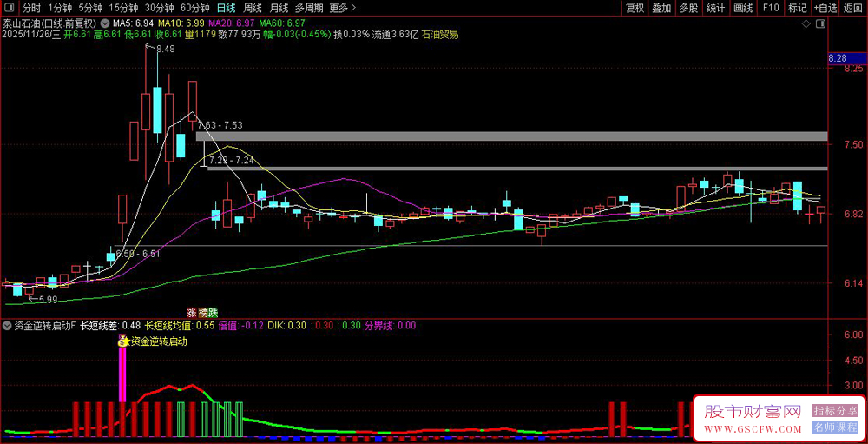Click the 流通3.63亿 float value
Image resolution: width=868 pixels, height=444 pixels.
coord(396,35)
